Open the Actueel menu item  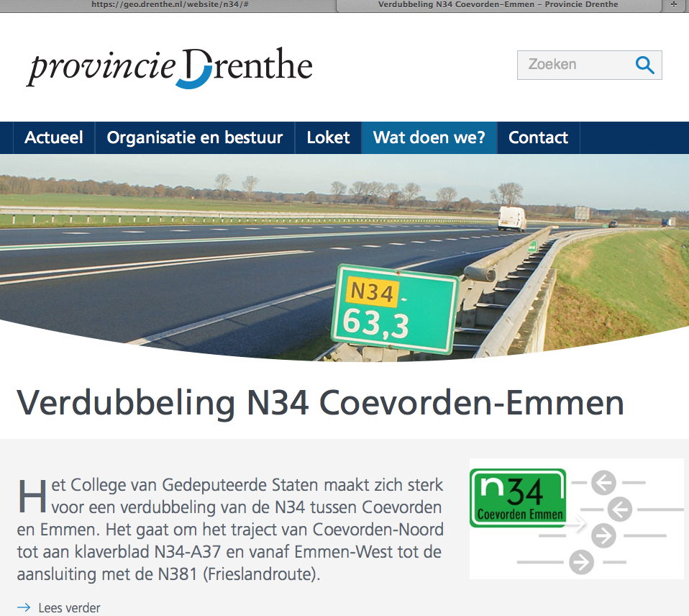click(54, 137)
